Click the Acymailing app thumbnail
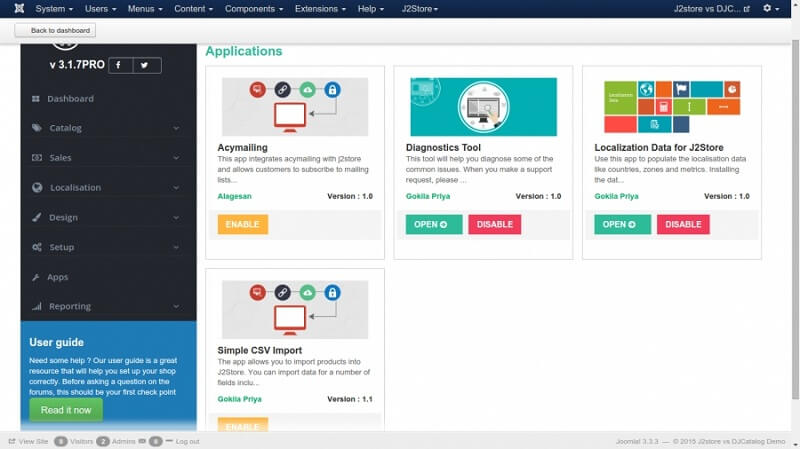 coord(295,107)
